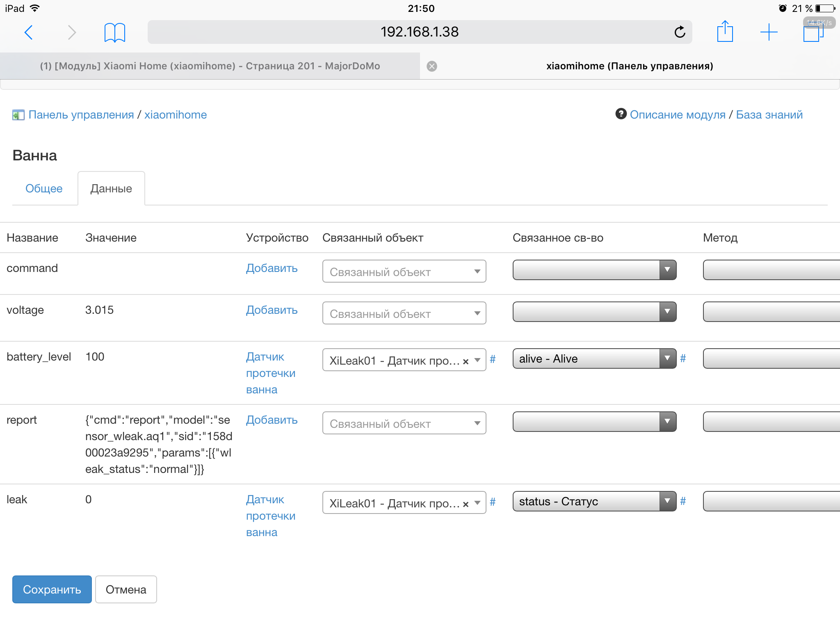Open the bookmarks book icon
The image size is (840, 630).
tap(114, 32)
